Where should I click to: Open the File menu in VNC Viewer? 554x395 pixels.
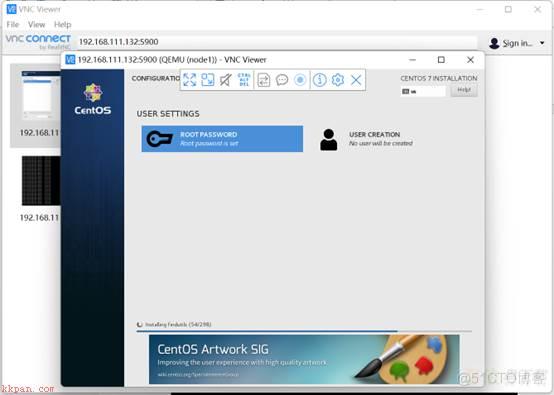tap(13, 24)
